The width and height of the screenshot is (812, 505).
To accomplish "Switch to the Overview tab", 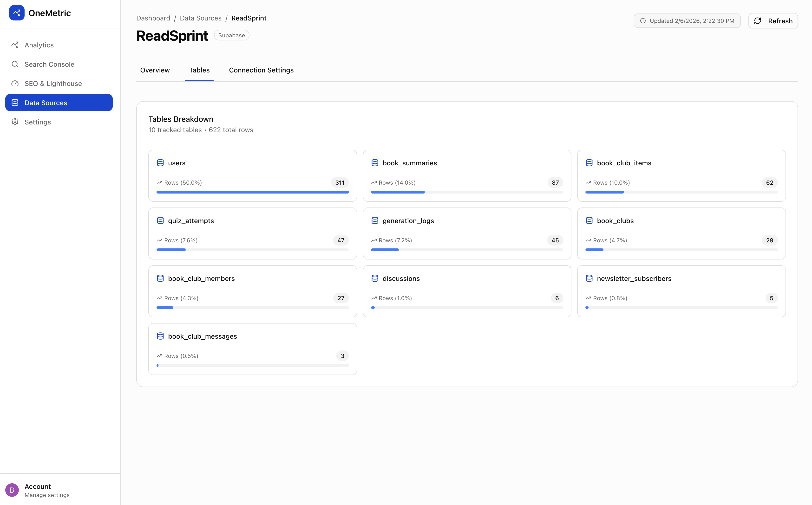I will [x=155, y=70].
